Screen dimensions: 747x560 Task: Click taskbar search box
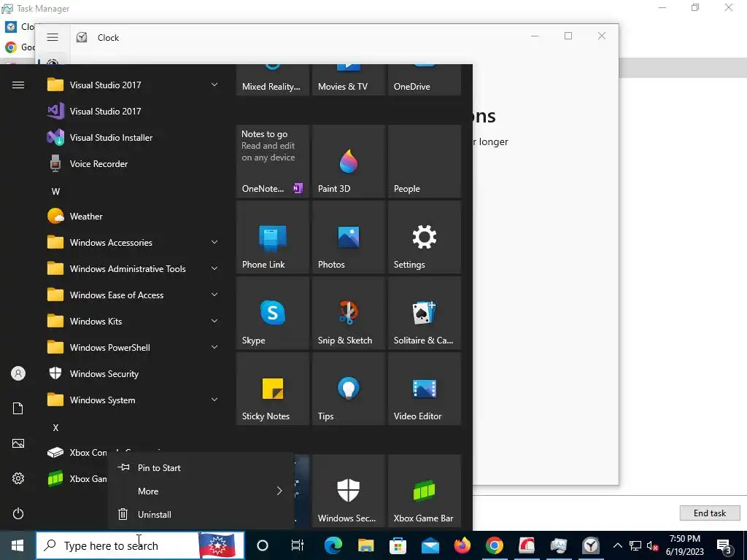pos(140,545)
